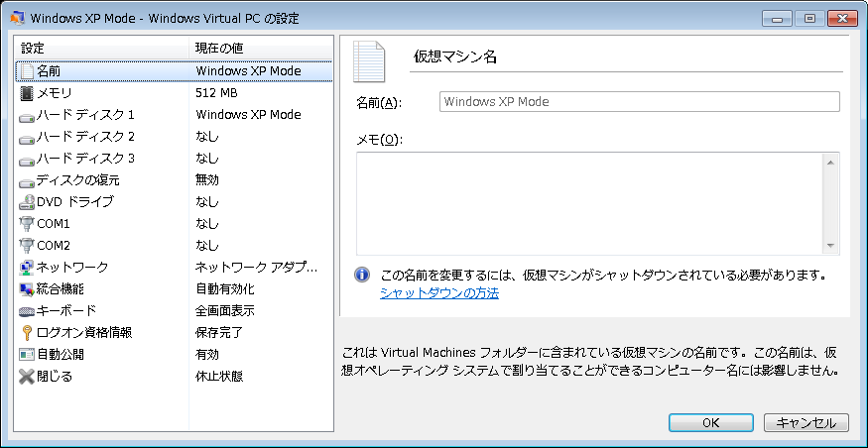This screenshot has height=448, width=868.
Task: Click the キーボード keyboard icon
Action: click(26, 311)
